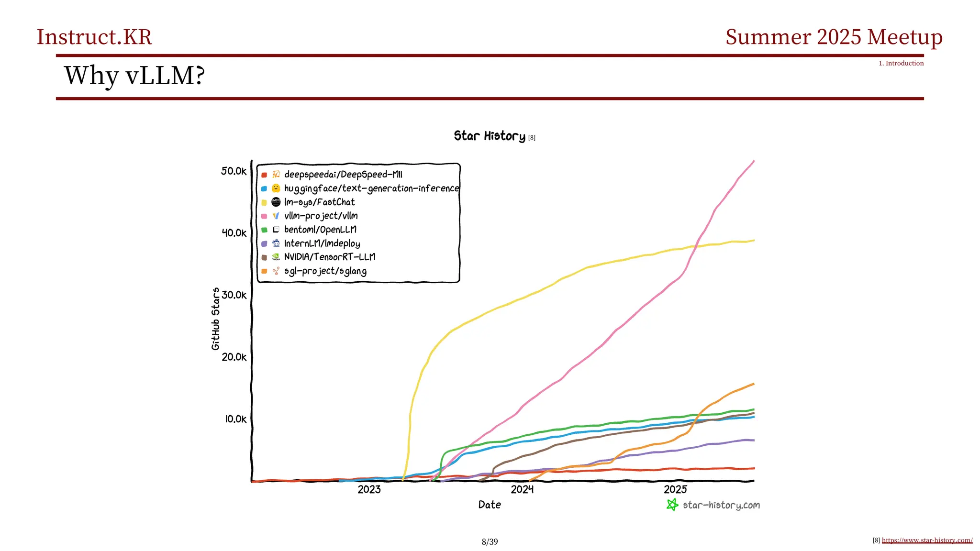Click the 2024 date axis label
Screen dimensions: 980x551
click(x=522, y=489)
